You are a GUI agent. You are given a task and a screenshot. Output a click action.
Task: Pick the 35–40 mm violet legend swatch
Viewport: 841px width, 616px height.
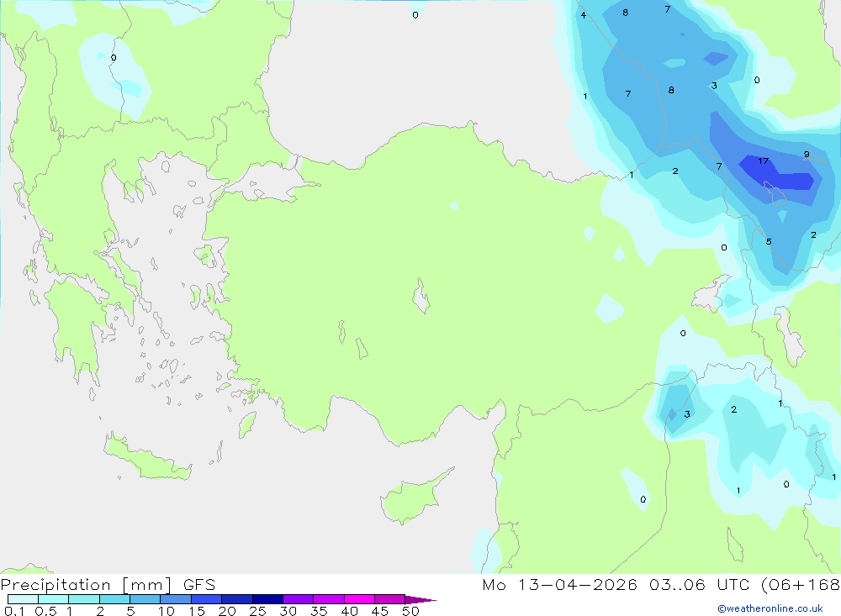pos(329,599)
